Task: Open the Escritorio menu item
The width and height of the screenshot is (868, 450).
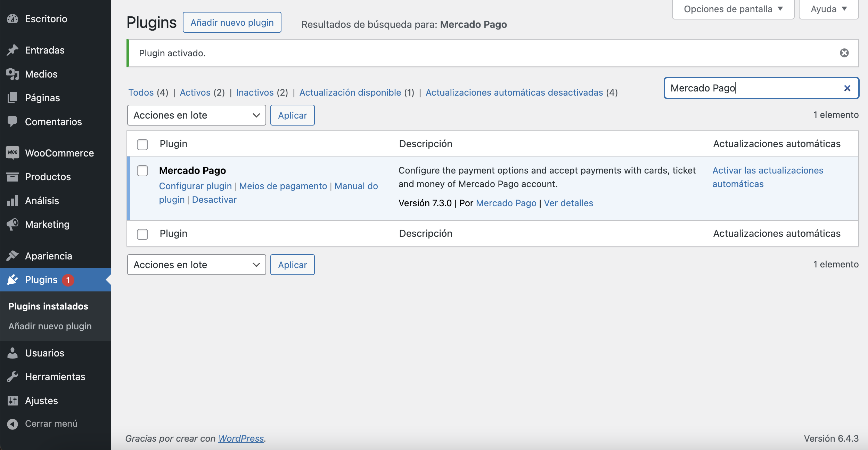Action: [56, 19]
